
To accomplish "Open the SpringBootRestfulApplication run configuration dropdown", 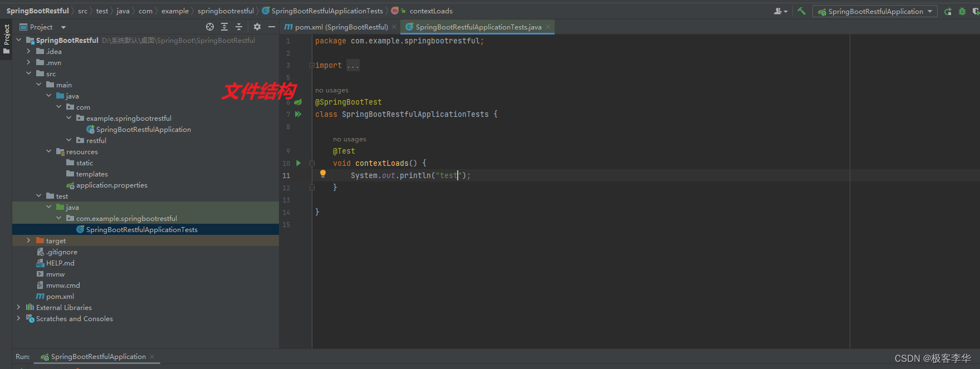I will [875, 11].
